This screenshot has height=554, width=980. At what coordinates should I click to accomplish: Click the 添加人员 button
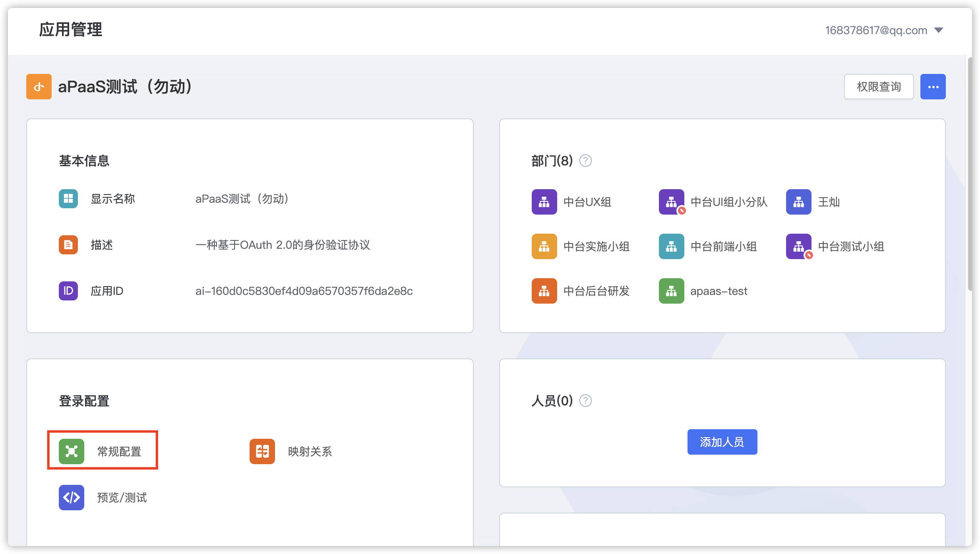pos(722,442)
